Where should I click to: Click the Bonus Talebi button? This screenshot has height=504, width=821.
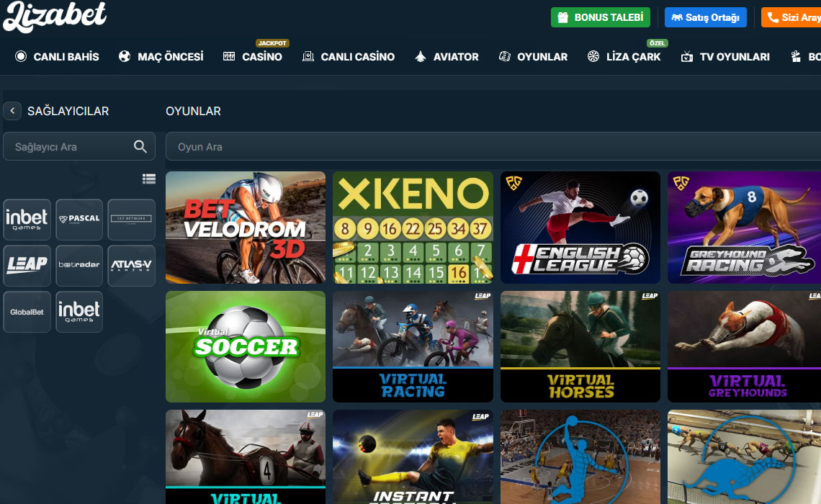click(x=601, y=17)
